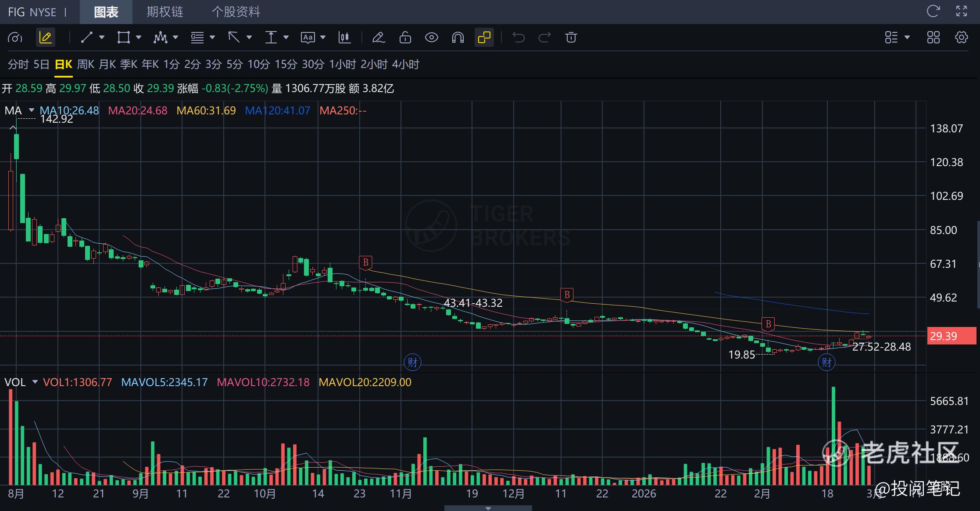Click the refresh icon at top right
This screenshot has height=511, width=980.
pyautogui.click(x=933, y=11)
